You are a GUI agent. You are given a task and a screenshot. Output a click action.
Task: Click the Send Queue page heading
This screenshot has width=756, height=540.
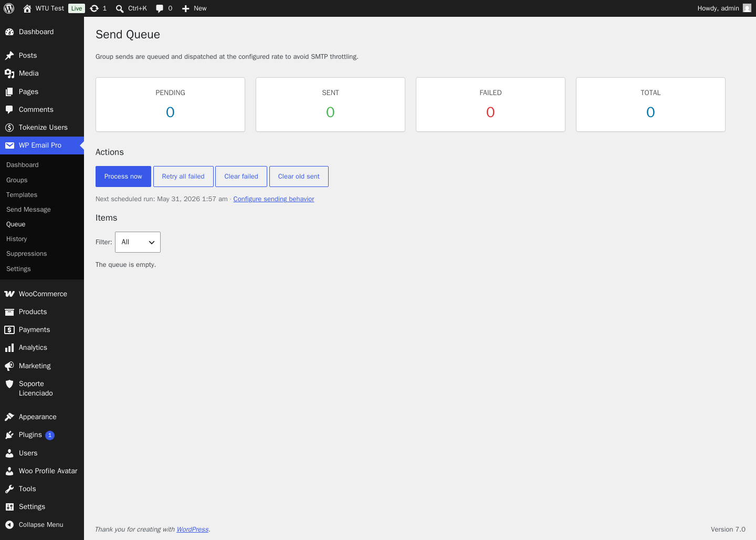[128, 35]
